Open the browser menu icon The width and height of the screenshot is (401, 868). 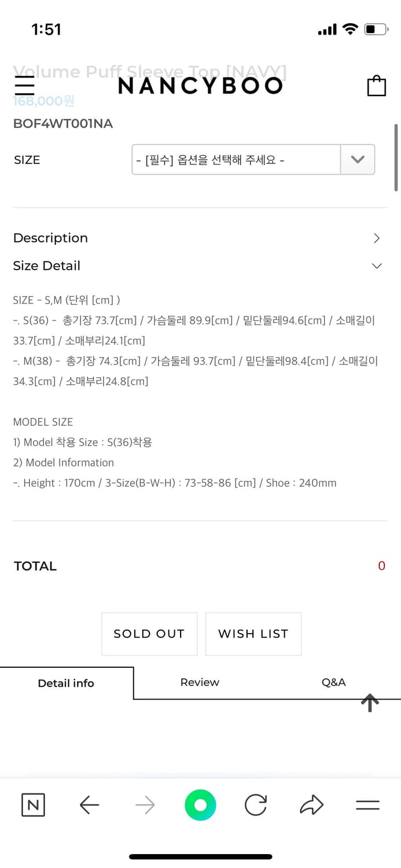(367, 804)
